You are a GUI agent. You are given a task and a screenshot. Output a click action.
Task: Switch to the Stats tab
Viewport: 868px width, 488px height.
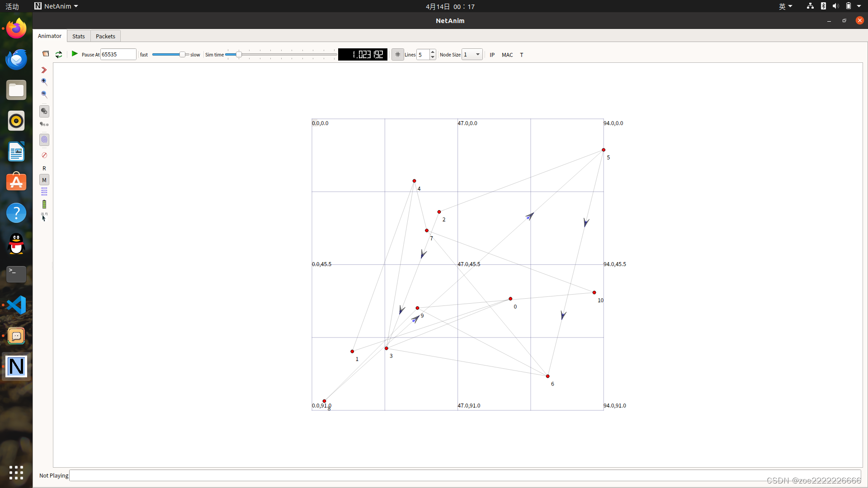[79, 37]
